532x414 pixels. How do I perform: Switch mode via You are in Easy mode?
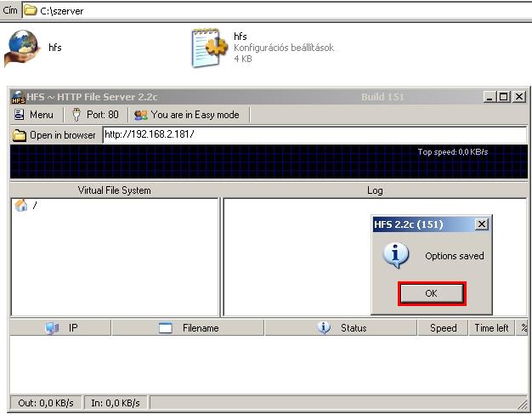187,115
